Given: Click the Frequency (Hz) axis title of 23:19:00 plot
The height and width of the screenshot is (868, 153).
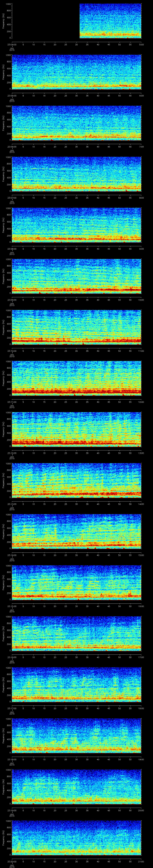Looking at the screenshot, I should point(3,787).
